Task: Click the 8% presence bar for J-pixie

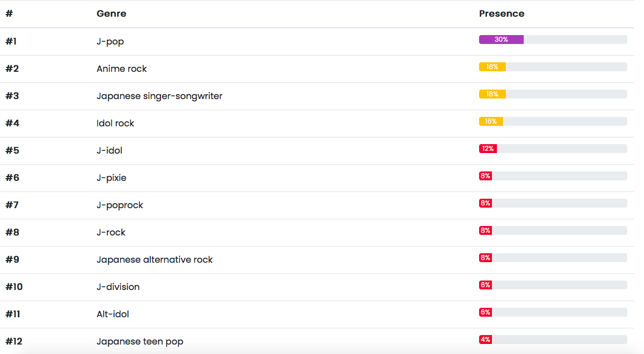Action: point(485,176)
